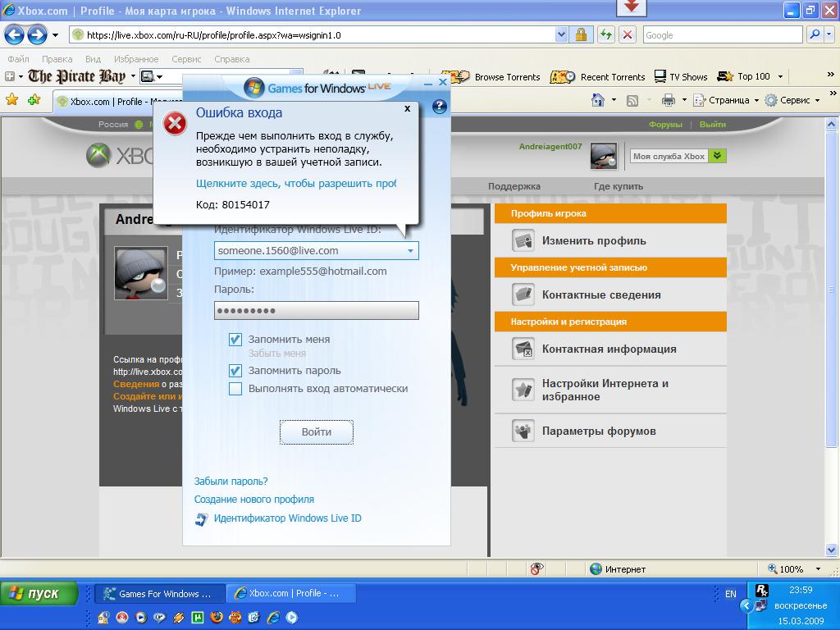Click the Google search input box
Image resolution: width=840 pixels, height=630 pixels.
(723, 34)
